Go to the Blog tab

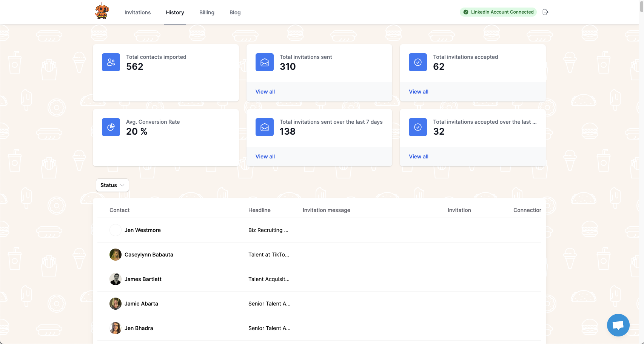pos(235,12)
